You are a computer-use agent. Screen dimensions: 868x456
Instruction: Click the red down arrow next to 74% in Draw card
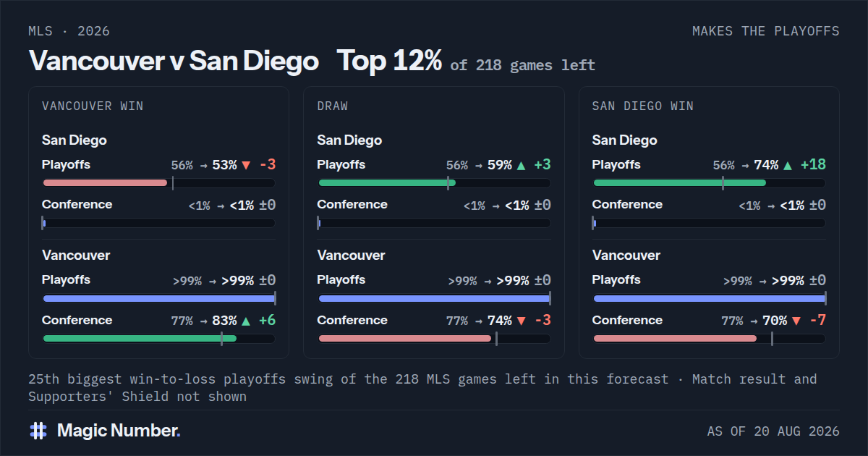[521, 321]
